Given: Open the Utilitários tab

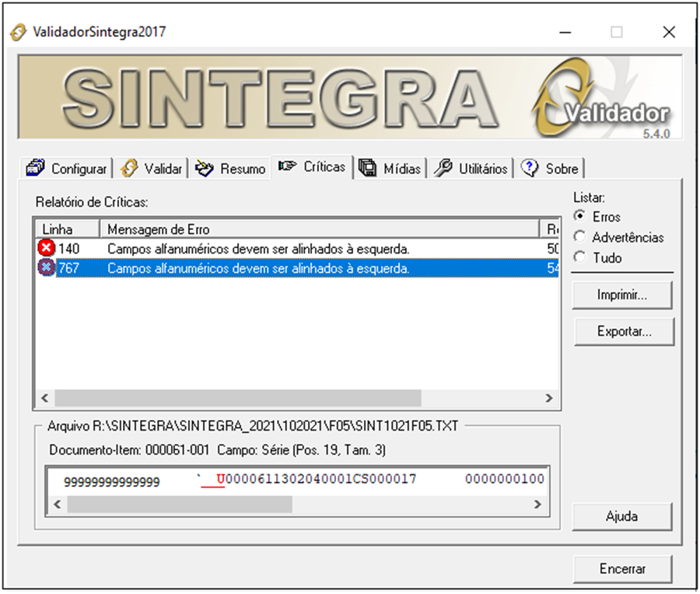Looking at the screenshot, I should point(471,168).
